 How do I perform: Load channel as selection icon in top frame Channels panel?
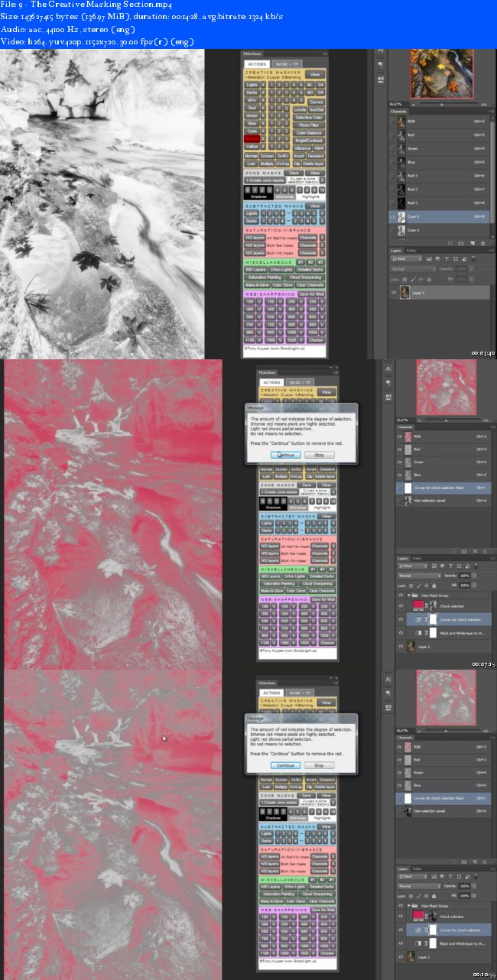pyautogui.click(x=450, y=243)
